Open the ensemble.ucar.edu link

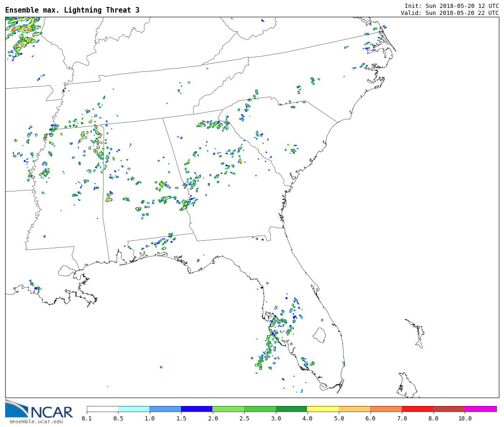tap(36, 422)
